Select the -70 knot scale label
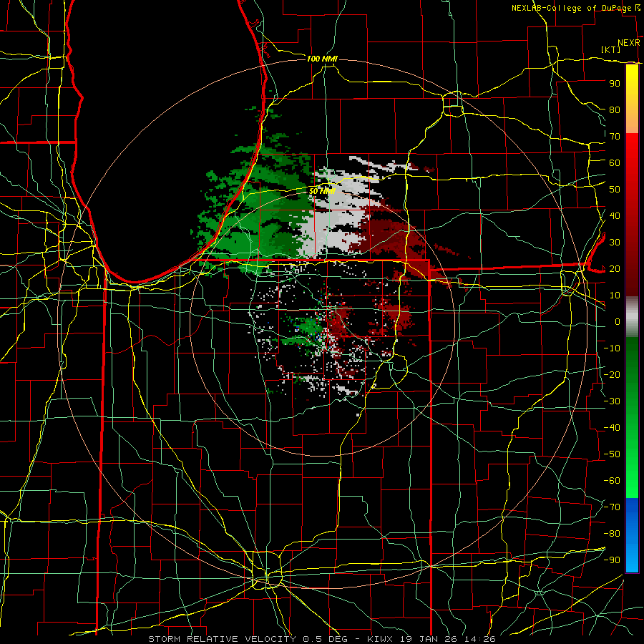Viewport: 644px width, 644px height. click(612, 507)
